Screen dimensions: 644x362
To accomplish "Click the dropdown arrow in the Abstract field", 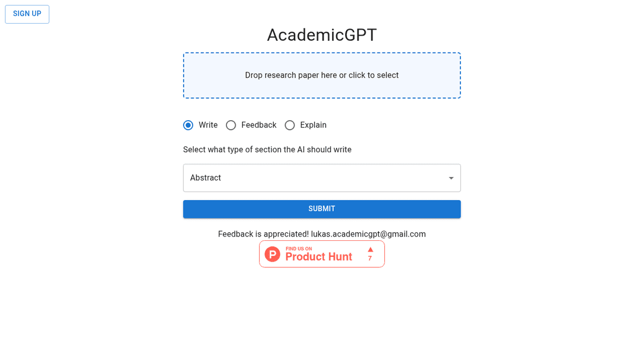I will 451,178.
